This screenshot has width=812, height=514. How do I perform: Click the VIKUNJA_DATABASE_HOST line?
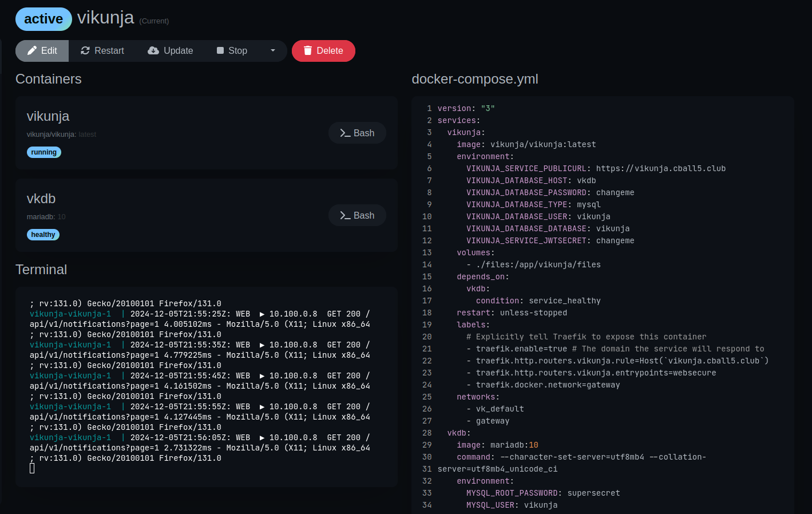point(531,180)
